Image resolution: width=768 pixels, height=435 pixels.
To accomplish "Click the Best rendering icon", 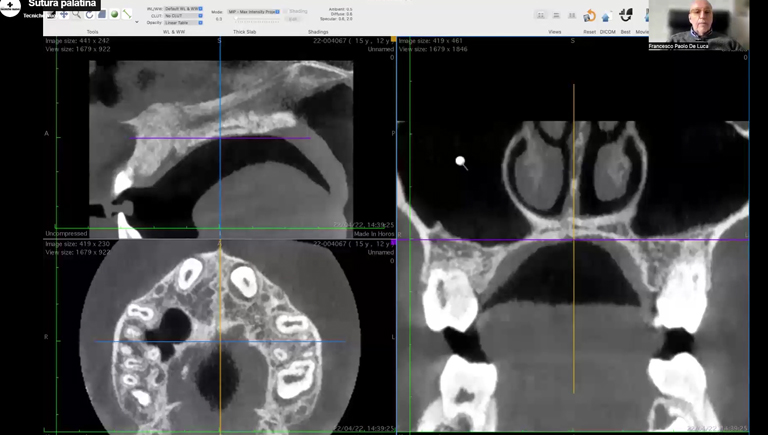I will (626, 16).
